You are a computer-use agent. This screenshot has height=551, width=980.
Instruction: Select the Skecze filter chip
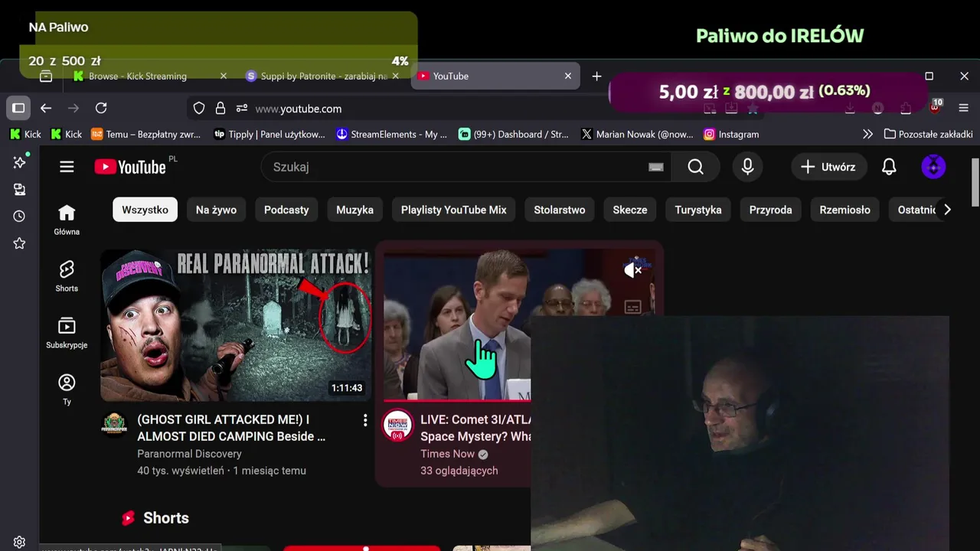click(630, 210)
